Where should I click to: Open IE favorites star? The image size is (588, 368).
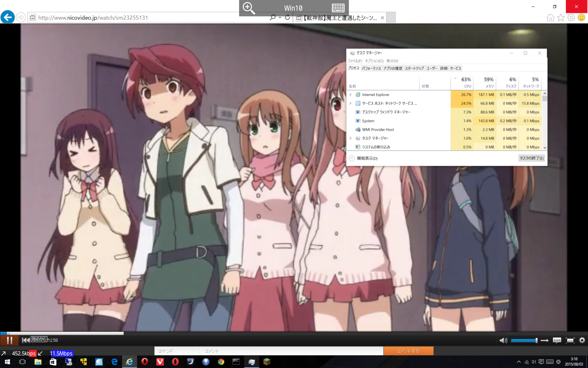tap(561, 17)
